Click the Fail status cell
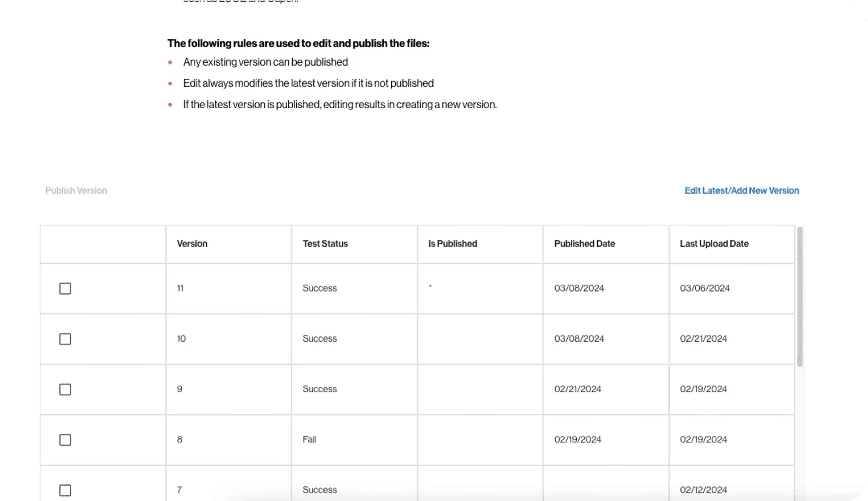 (309, 440)
